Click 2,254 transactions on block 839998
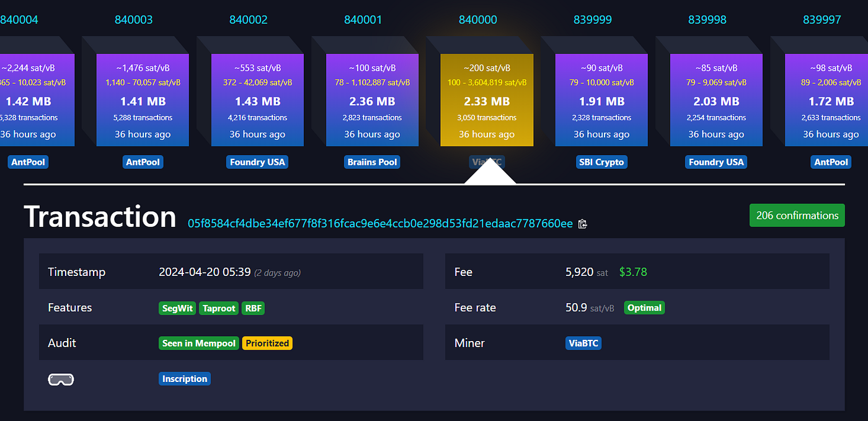The image size is (868, 421). pos(716,117)
